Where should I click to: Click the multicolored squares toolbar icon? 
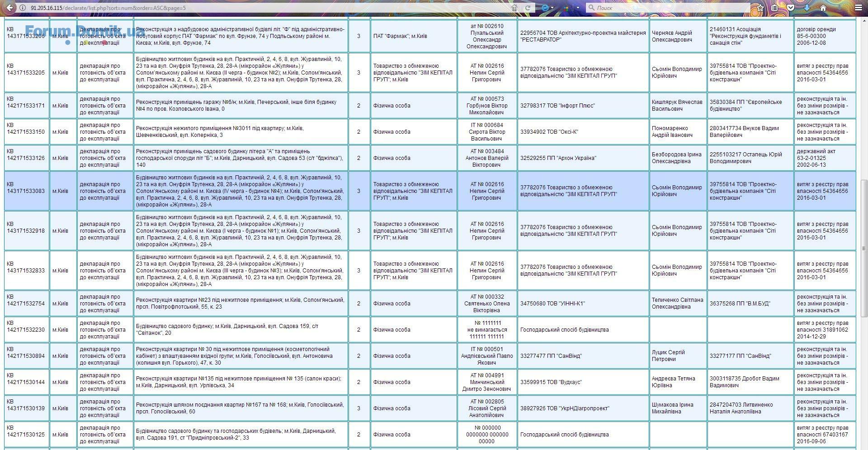point(566,8)
